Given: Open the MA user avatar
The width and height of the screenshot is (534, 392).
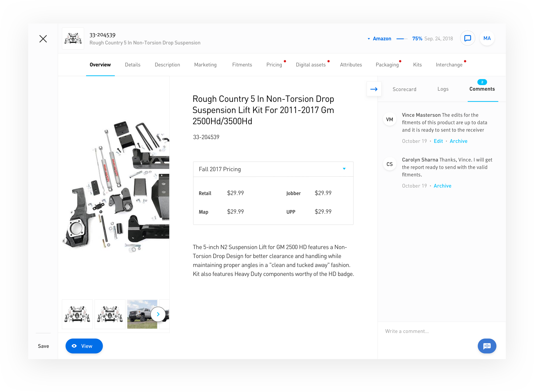Looking at the screenshot, I should 487,38.
